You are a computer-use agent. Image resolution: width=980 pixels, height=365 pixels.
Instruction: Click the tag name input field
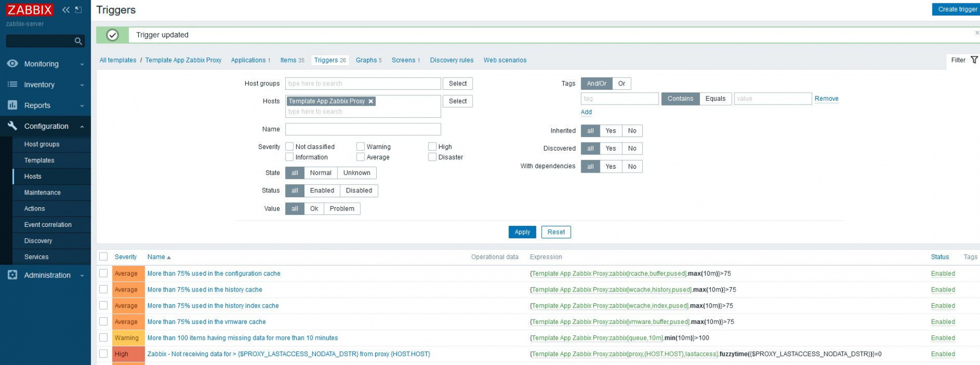[620, 99]
